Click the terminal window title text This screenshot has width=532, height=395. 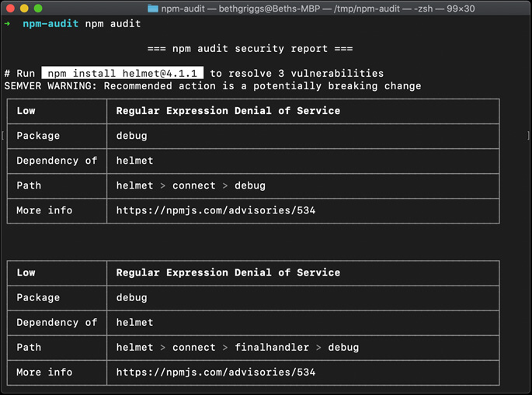pos(318,9)
